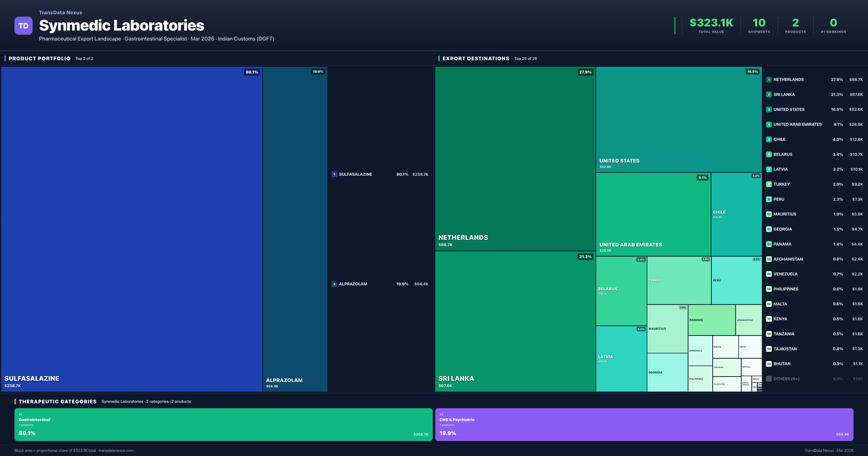Click the rank 10 badge next to Mauritius
The width and height of the screenshot is (868, 456).
[769, 214]
